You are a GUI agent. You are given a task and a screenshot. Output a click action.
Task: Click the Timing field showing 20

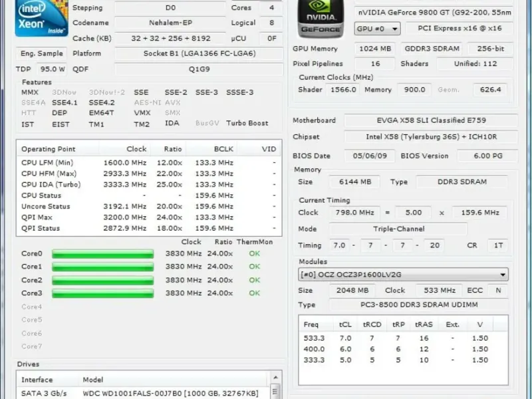(434, 245)
